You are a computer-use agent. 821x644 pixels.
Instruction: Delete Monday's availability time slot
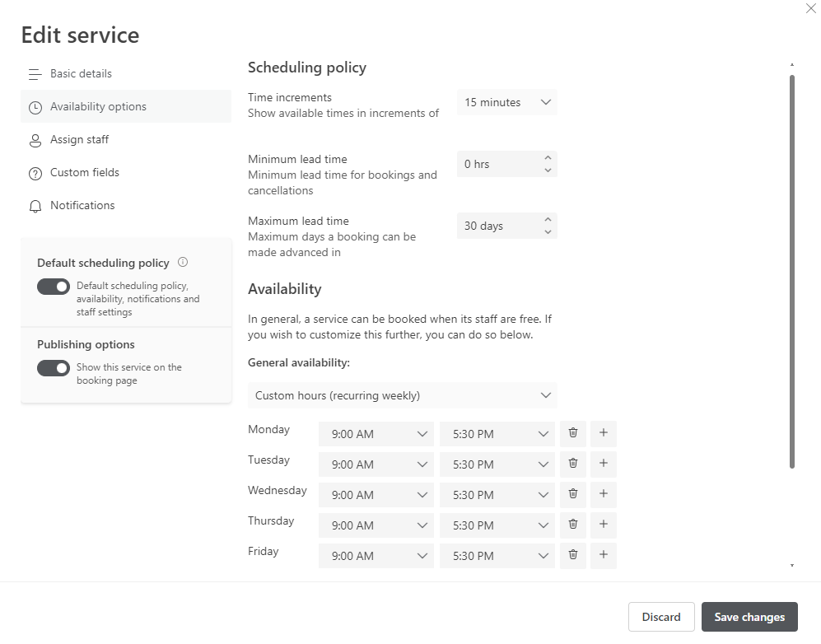point(573,433)
